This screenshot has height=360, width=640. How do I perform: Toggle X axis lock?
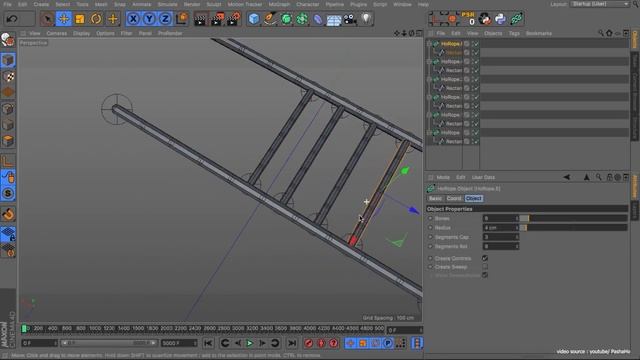tap(133, 19)
